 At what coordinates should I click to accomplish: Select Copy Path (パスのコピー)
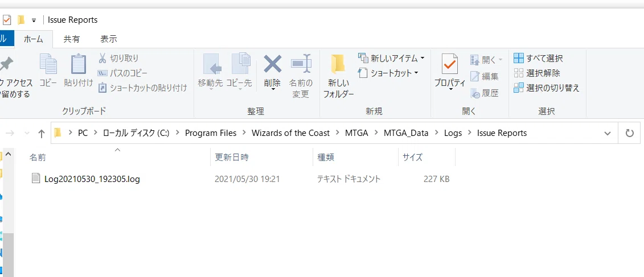[122, 73]
